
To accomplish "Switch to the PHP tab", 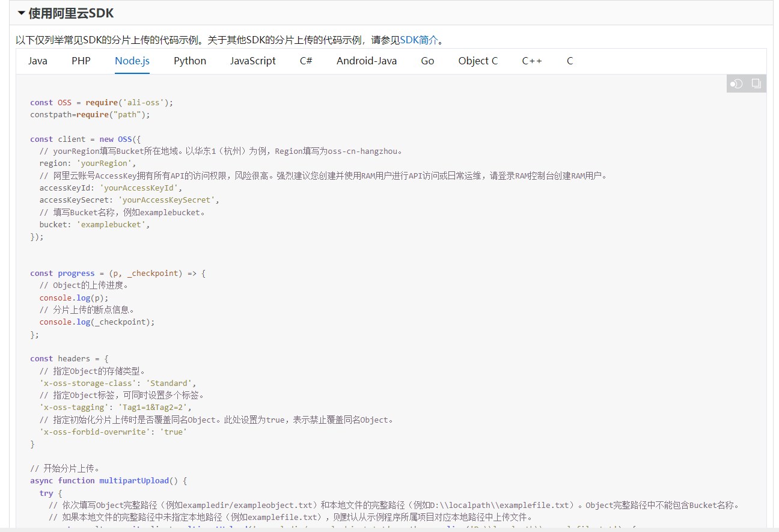I will (x=81, y=61).
